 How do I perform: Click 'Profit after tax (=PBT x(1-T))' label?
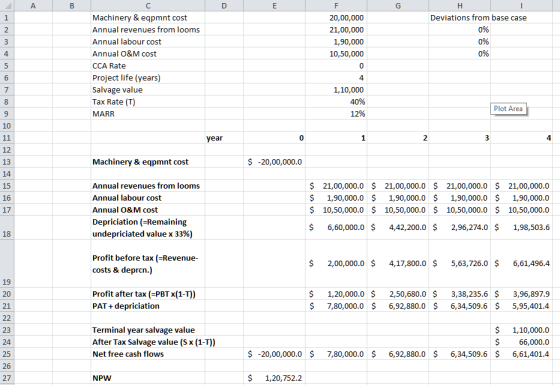pyautogui.click(x=144, y=294)
